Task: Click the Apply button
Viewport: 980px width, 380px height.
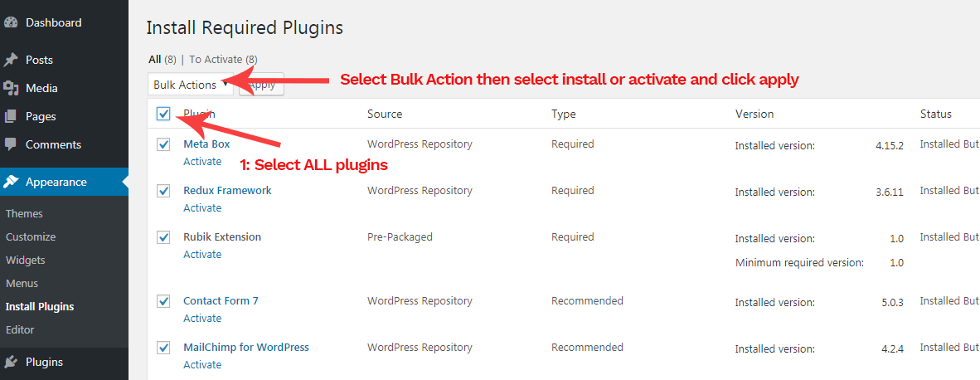Action: [x=262, y=85]
